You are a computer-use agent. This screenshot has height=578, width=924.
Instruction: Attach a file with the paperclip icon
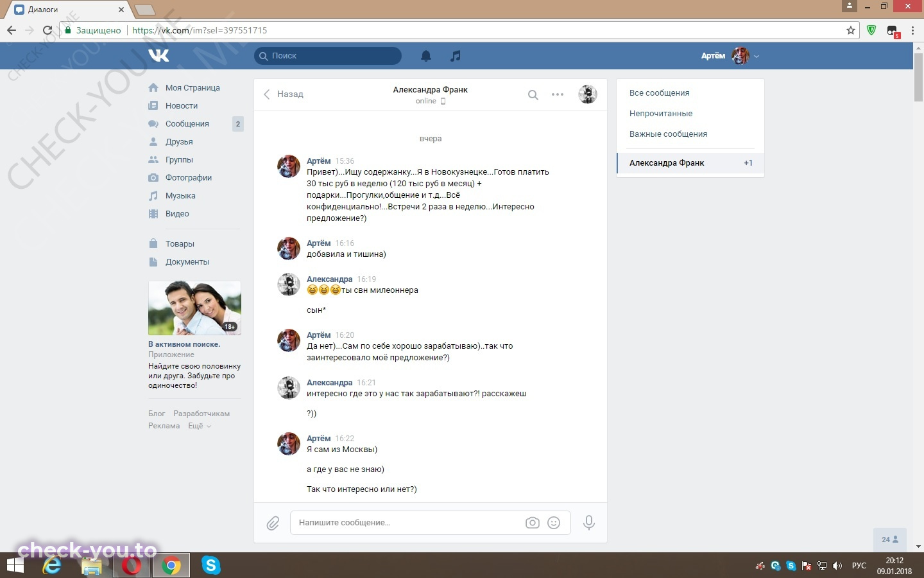pos(273,523)
